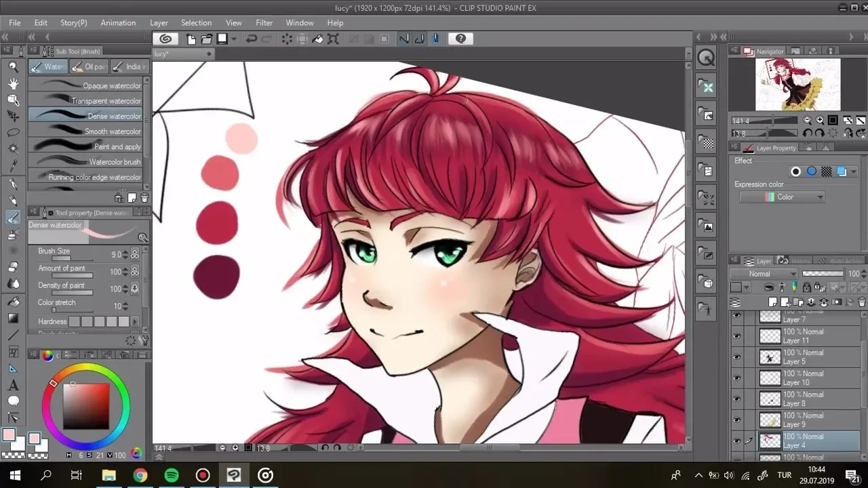Click the Redo arrow

coord(267,39)
